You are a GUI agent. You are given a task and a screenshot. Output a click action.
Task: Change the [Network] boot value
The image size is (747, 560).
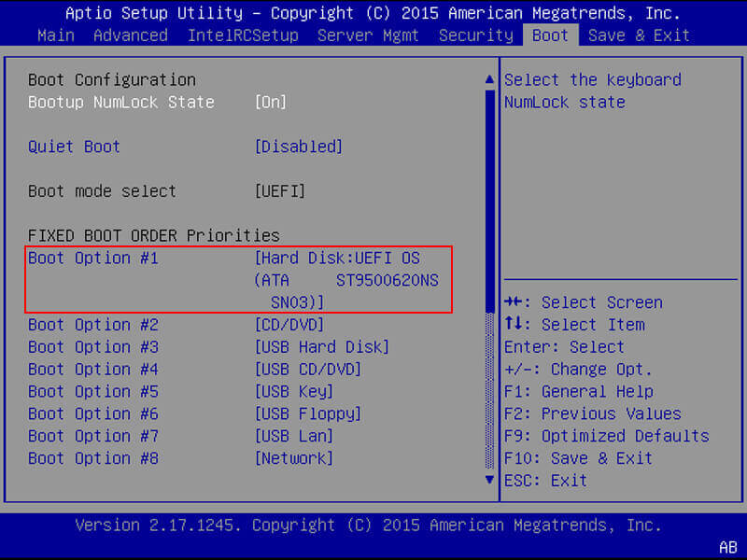pyautogui.click(x=294, y=458)
